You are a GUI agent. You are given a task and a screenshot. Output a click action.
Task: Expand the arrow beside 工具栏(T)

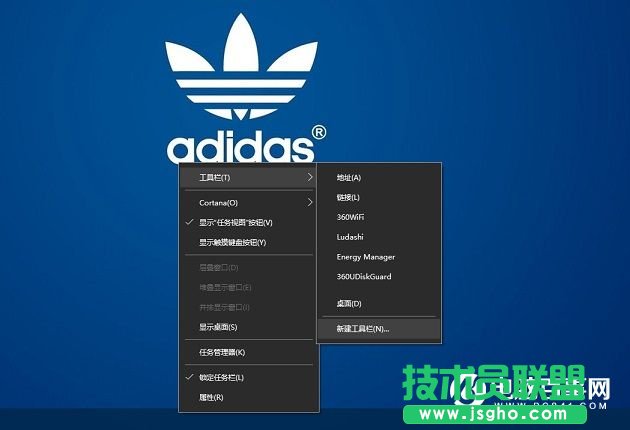point(310,177)
